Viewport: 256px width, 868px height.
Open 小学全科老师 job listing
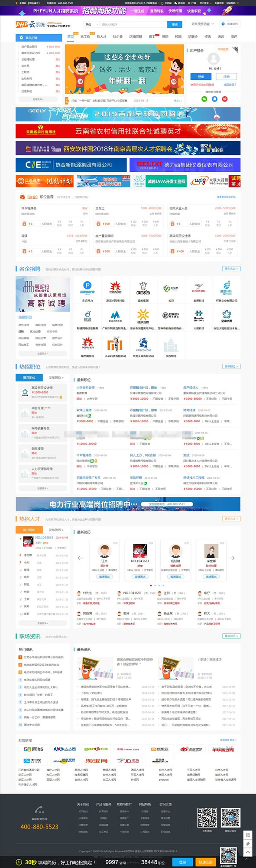[x=85, y=388]
